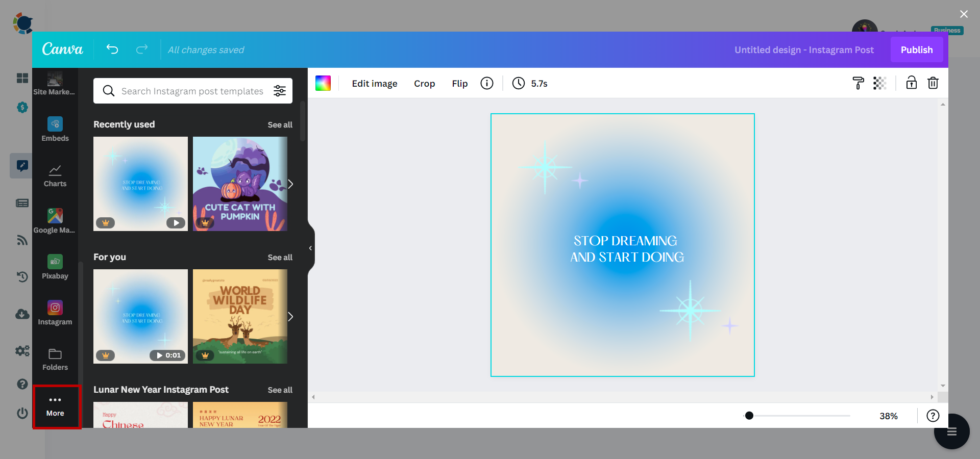Publish the design
The height and width of the screenshot is (459, 980).
(x=917, y=49)
